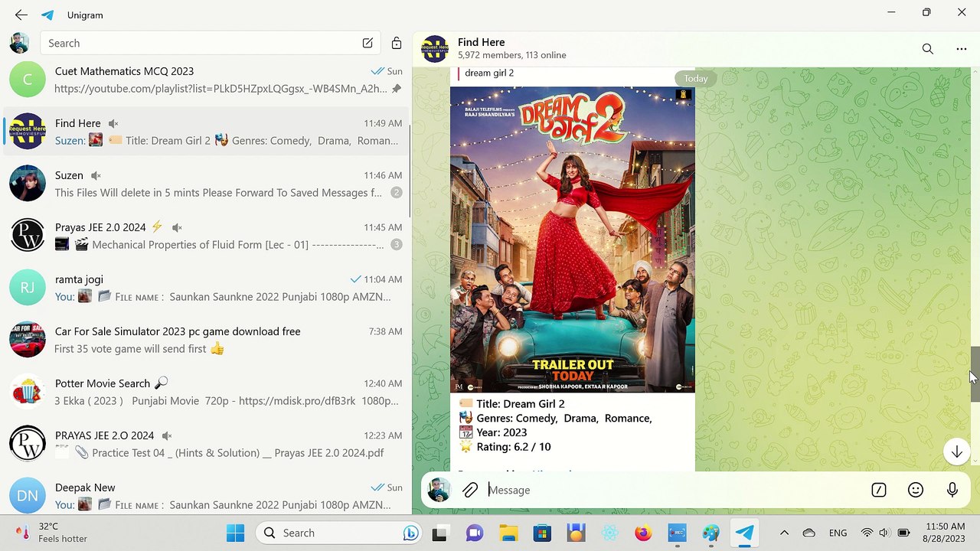Click the Potter Movie Search popcorn avatar

pos(28,392)
